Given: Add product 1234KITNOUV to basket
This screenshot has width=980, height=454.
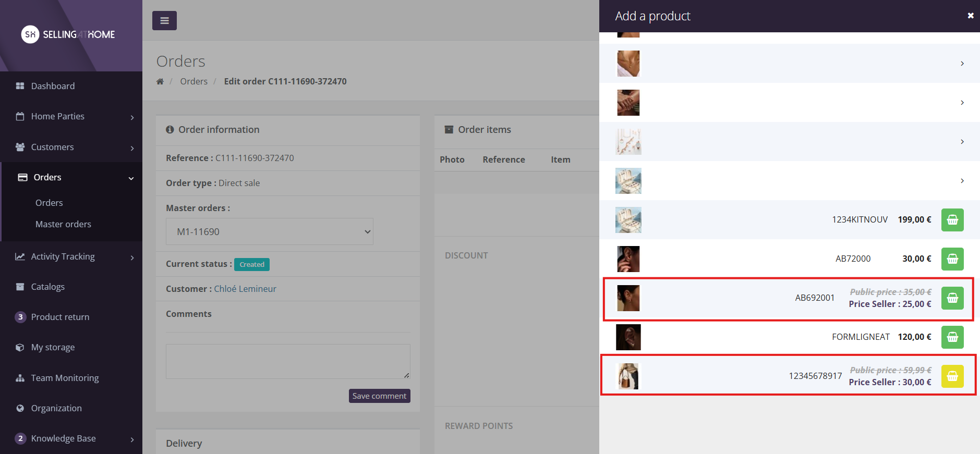Looking at the screenshot, I should tap(952, 220).
